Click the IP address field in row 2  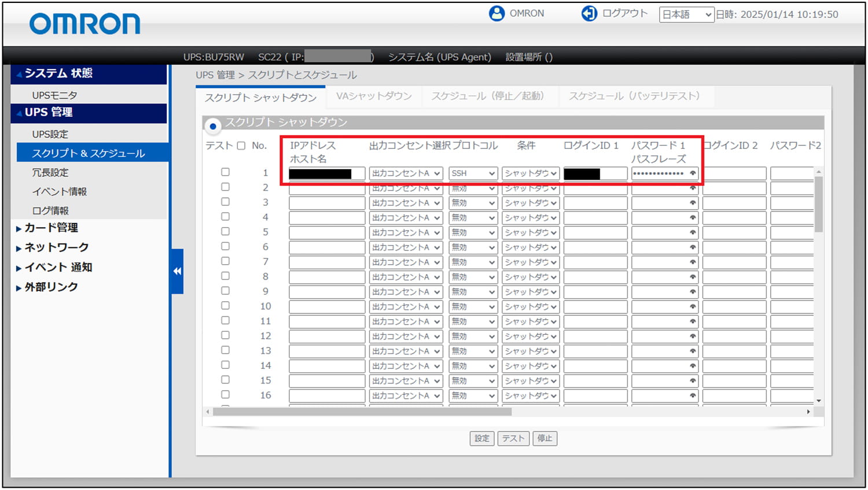click(x=327, y=188)
